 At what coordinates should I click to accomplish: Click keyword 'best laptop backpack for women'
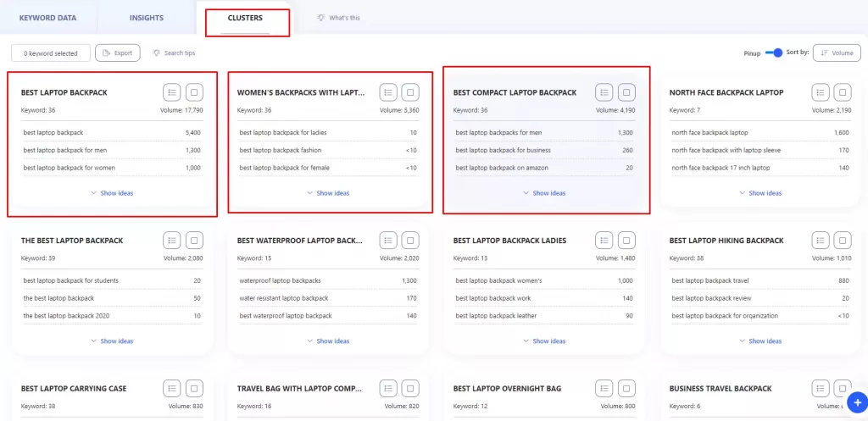pyautogui.click(x=70, y=168)
